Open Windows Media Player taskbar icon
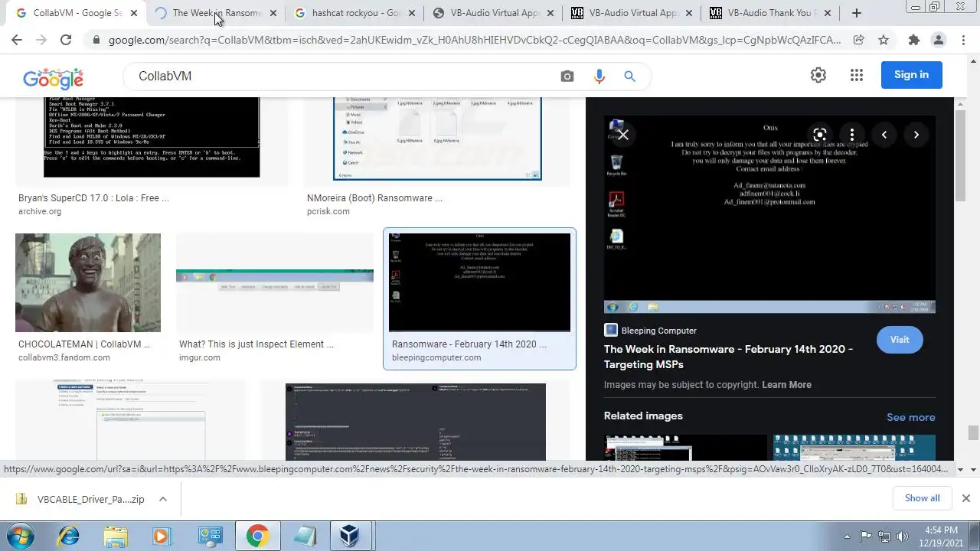 (162, 536)
